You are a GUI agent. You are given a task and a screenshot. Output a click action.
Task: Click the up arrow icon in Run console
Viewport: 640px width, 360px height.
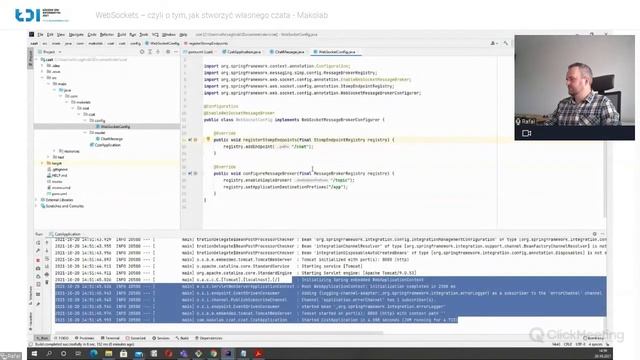(47, 242)
